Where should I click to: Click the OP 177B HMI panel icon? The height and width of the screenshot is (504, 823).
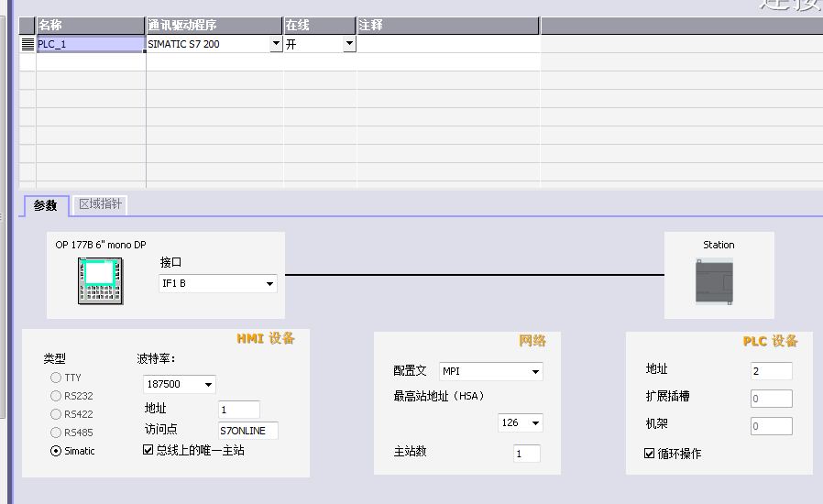[x=100, y=281]
